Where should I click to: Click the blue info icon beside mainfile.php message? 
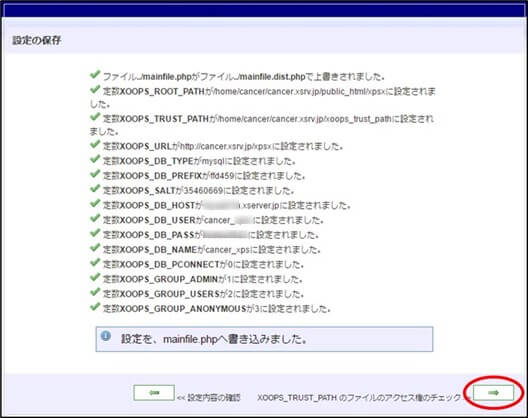[x=106, y=336]
